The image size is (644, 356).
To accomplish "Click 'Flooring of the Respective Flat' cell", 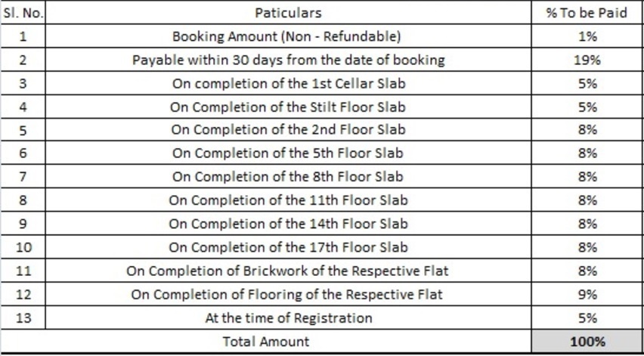I will pos(288,294).
